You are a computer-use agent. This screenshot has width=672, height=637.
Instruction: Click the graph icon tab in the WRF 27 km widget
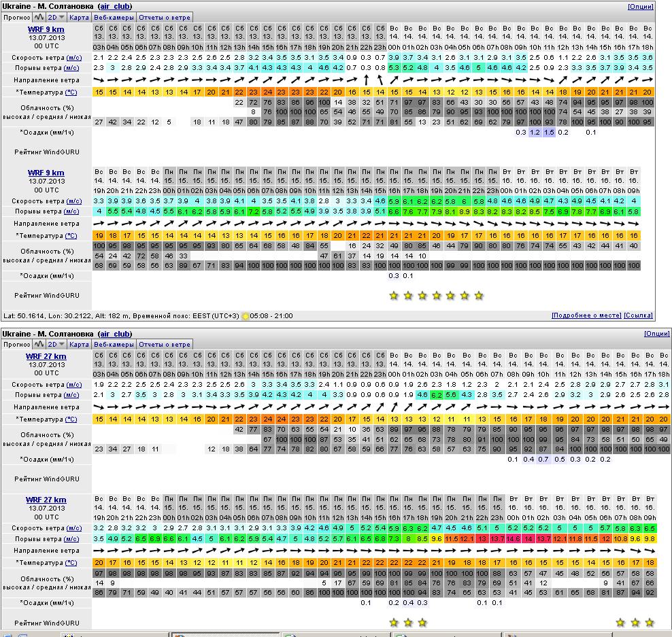[x=39, y=344]
